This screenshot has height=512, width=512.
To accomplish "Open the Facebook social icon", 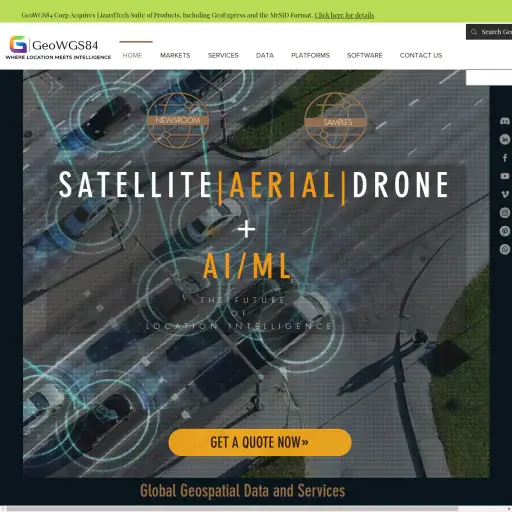I will 505,157.
